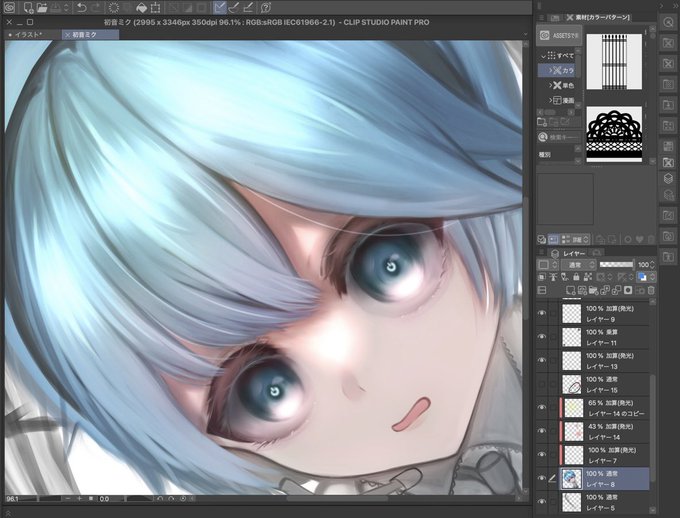
Task: Open the blending mode 通常 dropdown
Action: point(579,265)
